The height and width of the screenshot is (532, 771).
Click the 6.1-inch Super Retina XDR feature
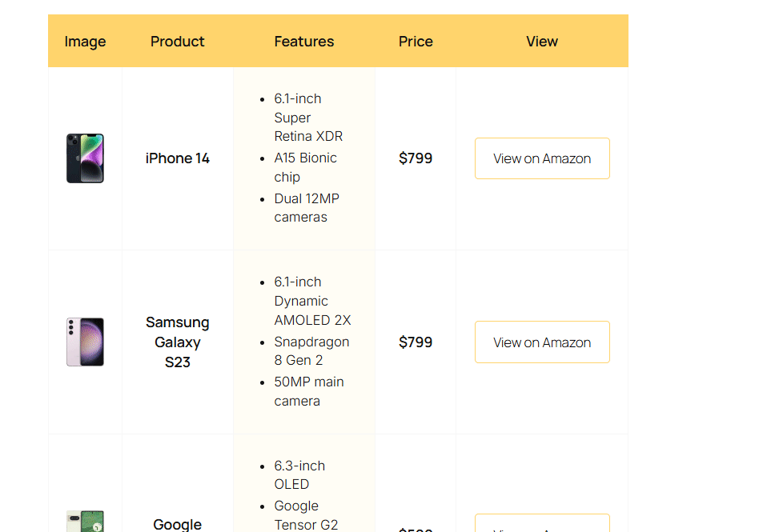308,118
